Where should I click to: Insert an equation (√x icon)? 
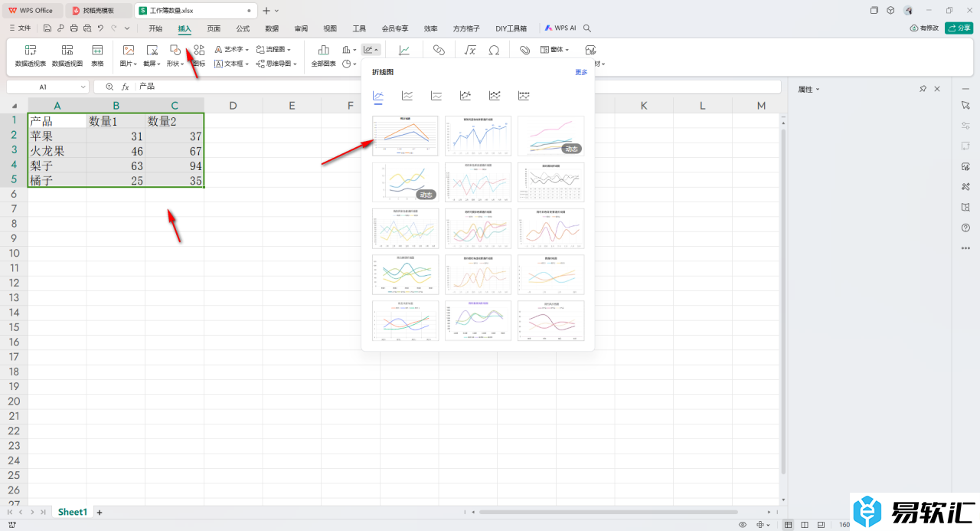[471, 50]
